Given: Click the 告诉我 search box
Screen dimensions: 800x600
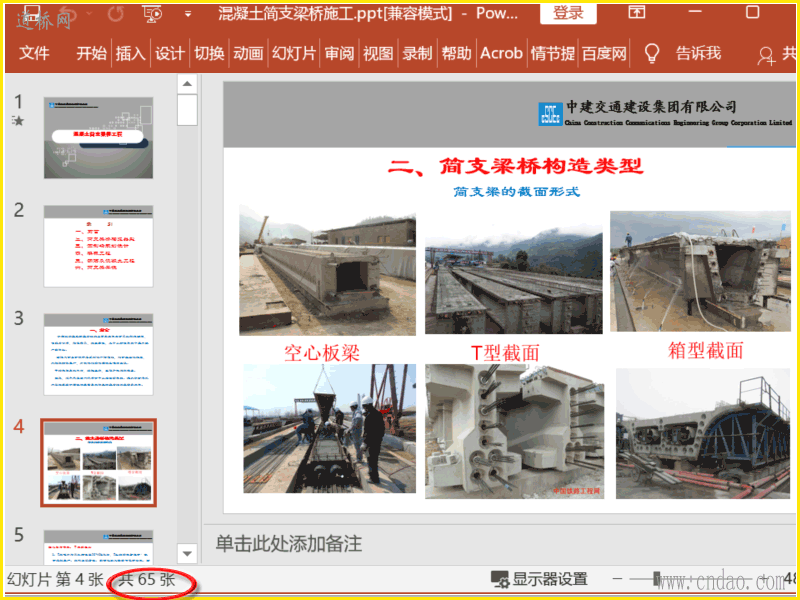Looking at the screenshot, I should 698,53.
